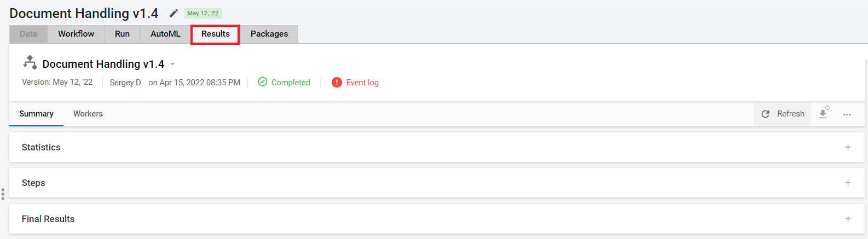Switch to the Workers sub-tab
Screen dimensions: 868x239
pyautogui.click(x=88, y=114)
